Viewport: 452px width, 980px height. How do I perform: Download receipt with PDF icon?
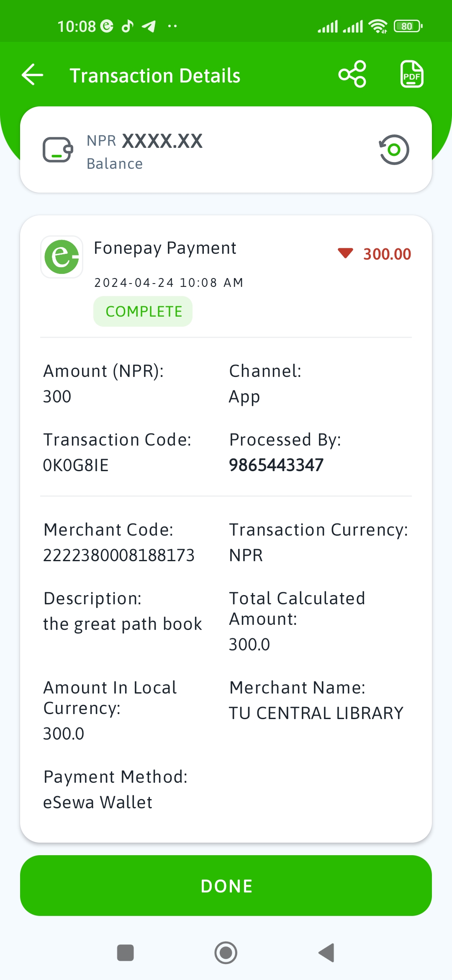[411, 74]
